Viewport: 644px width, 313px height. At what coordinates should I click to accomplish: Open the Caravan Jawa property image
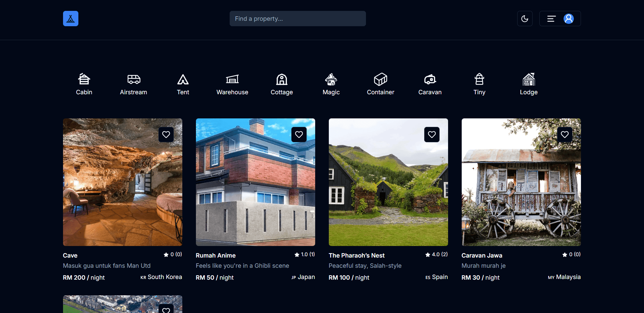521,182
